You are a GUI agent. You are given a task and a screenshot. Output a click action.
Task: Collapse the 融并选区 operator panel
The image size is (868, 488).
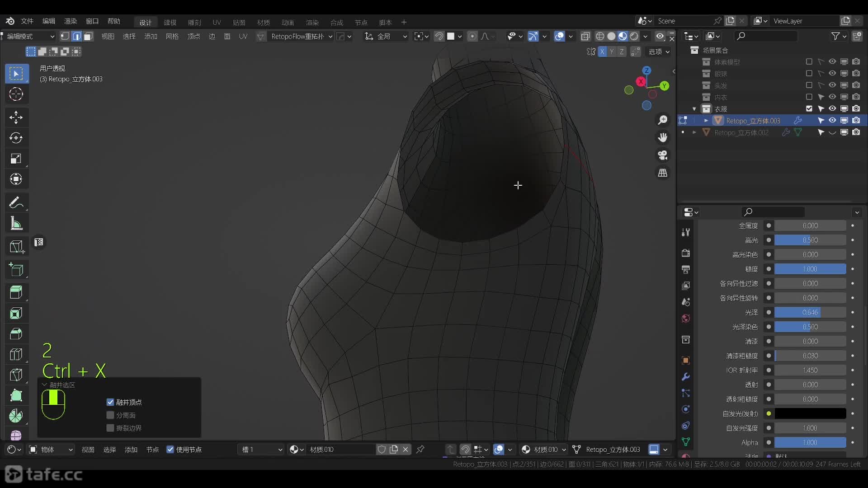[44, 385]
